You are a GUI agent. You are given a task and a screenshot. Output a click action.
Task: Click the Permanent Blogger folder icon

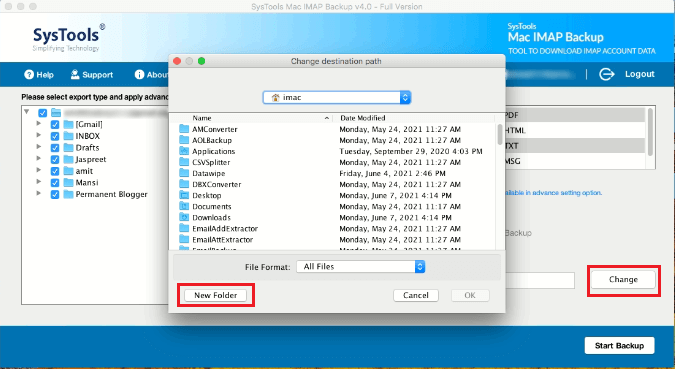pos(68,194)
